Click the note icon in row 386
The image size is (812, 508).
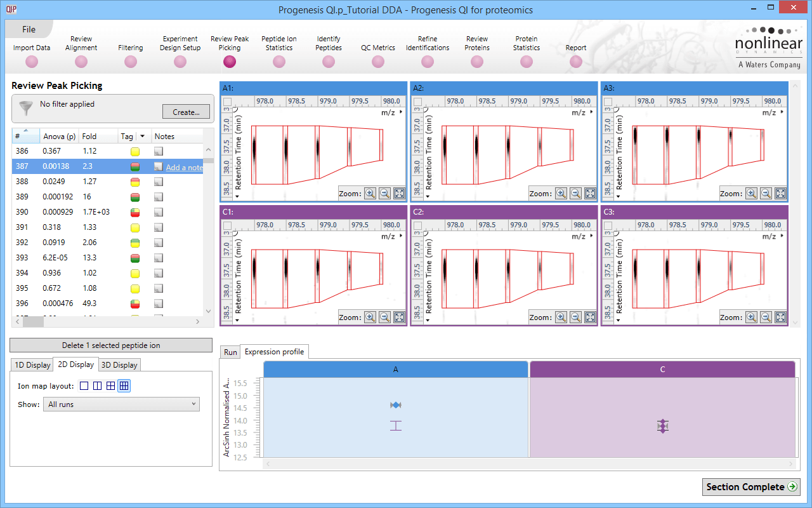159,151
